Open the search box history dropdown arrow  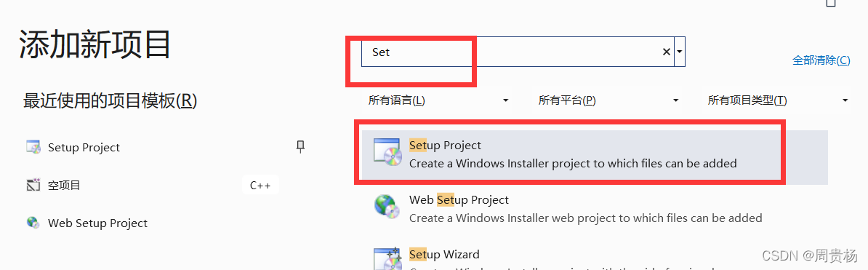(680, 52)
